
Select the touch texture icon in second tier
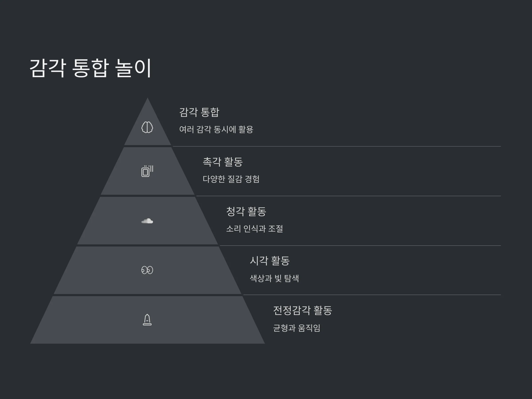[x=147, y=171]
